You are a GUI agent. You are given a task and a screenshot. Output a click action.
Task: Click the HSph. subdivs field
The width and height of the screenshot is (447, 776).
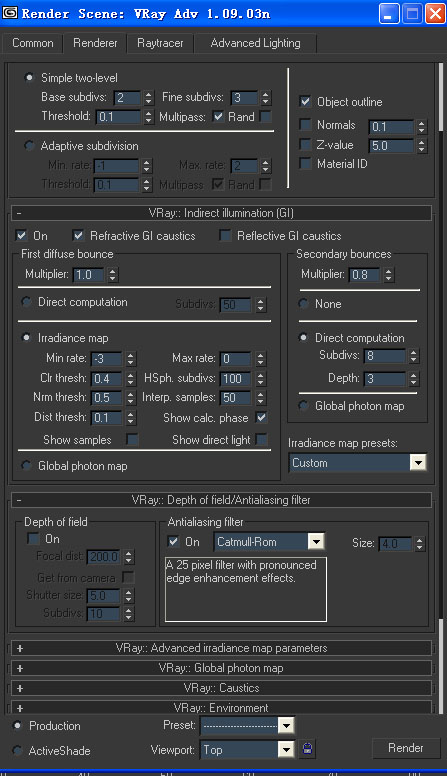[x=236, y=379]
